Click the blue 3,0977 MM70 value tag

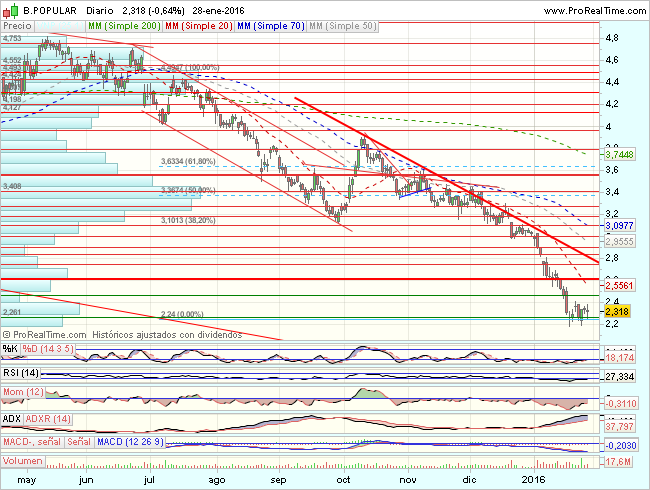tap(619, 226)
